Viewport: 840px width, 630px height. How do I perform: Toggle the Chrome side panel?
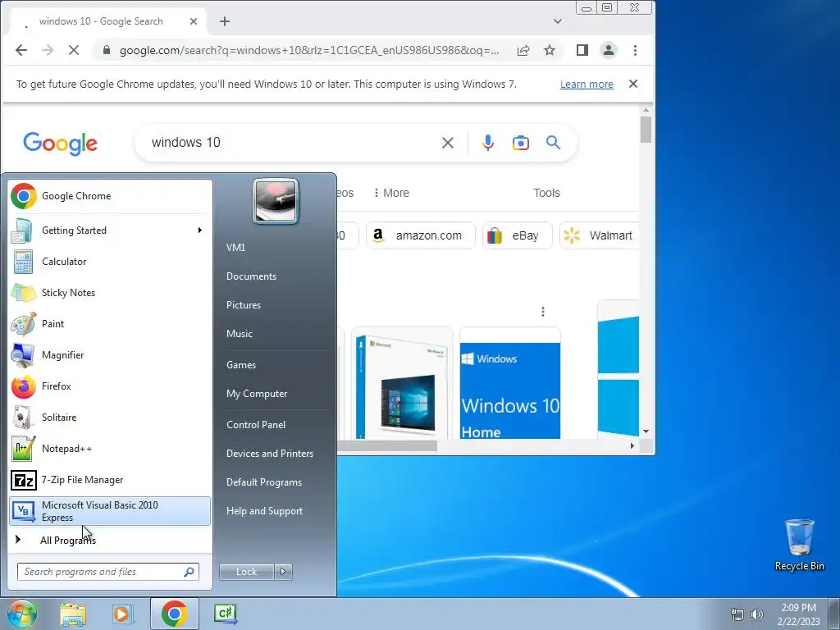(x=582, y=50)
